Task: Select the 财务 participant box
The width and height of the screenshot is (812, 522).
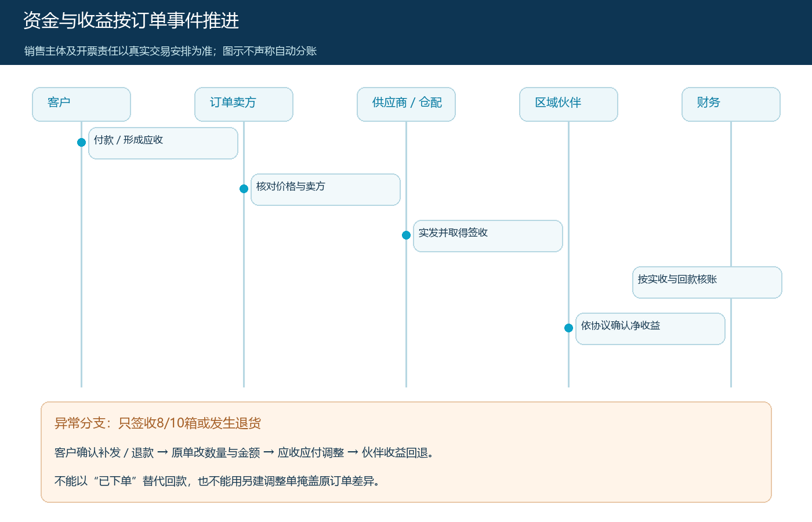Action: [731, 104]
